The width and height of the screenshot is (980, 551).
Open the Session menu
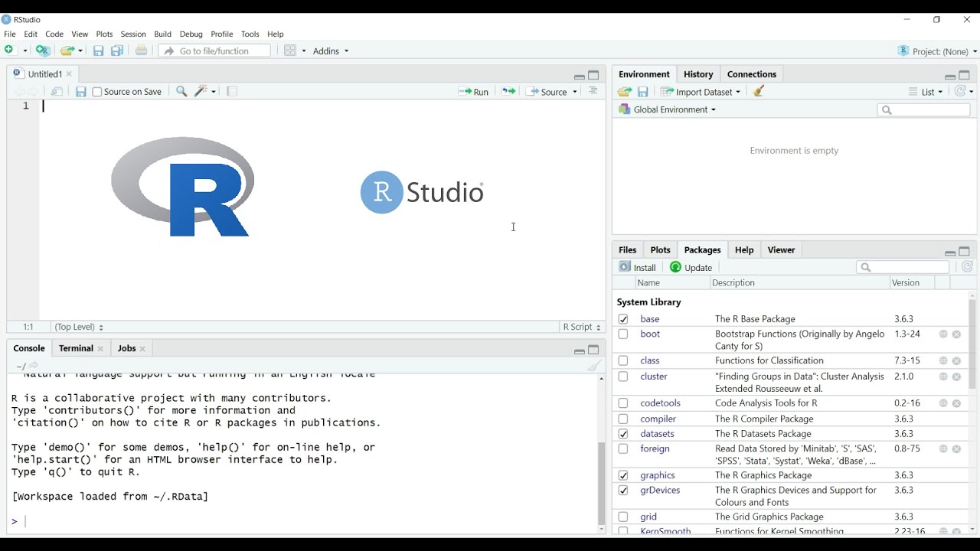[x=133, y=34]
